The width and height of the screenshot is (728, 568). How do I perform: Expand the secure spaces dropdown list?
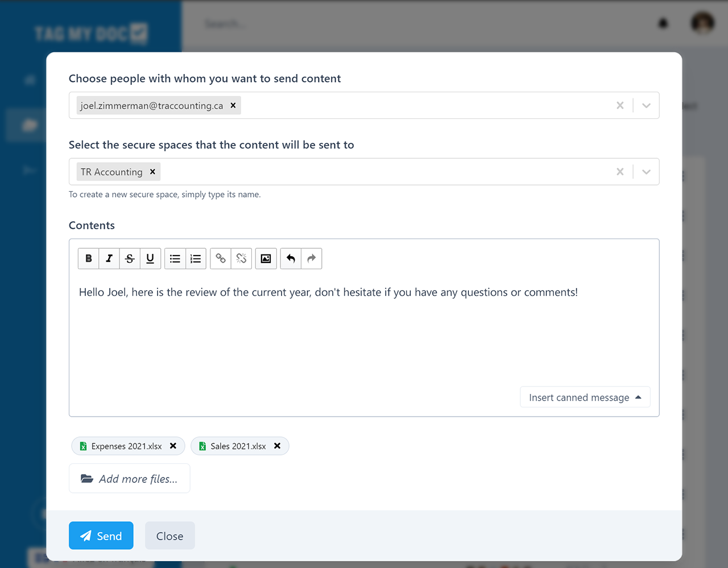(646, 171)
